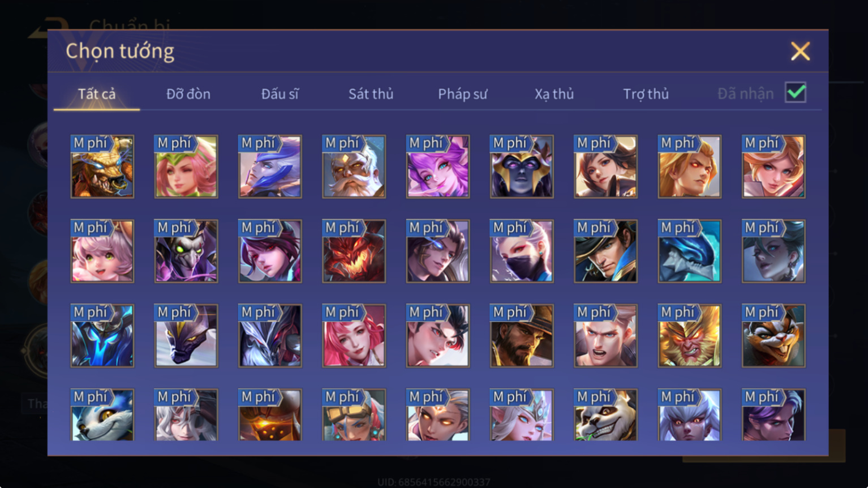The width and height of the screenshot is (868, 488).
Task: Select the golden Monkey King hero
Action: 689,336
